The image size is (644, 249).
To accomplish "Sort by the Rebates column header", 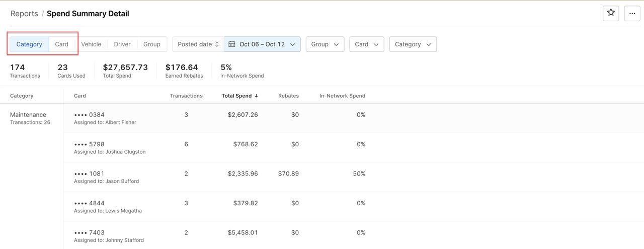I will click(x=288, y=96).
